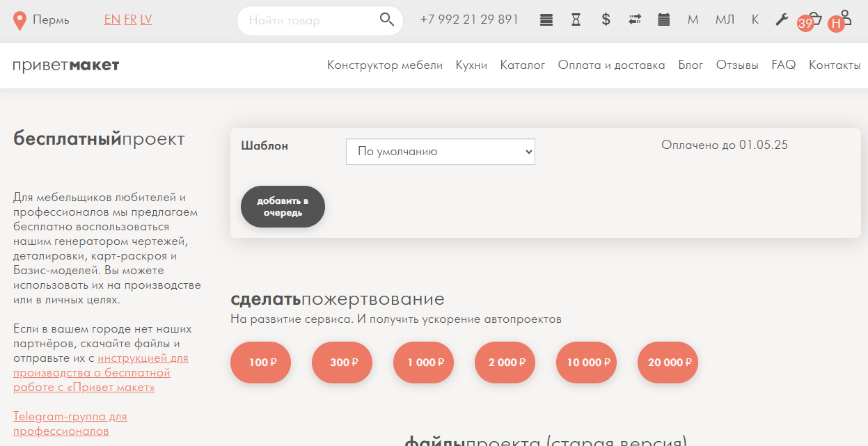Click the Пермь city location pin

click(x=20, y=21)
